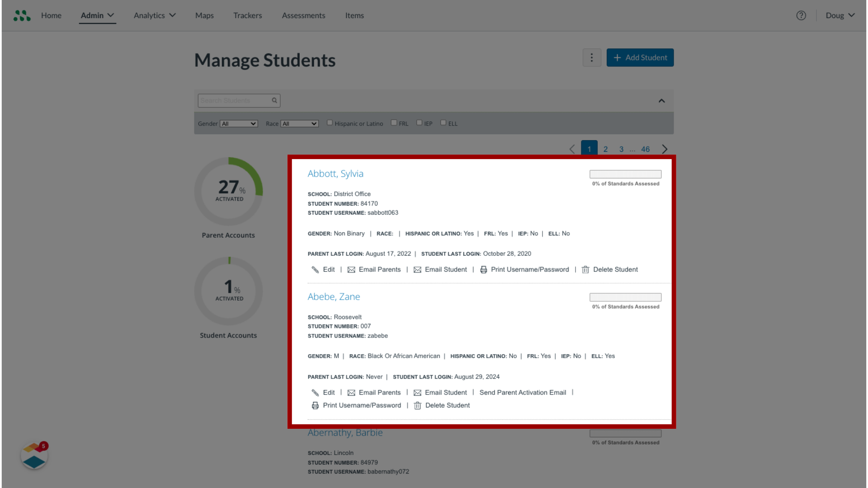Open the Race dropdown filter
Image resolution: width=868 pixels, height=488 pixels.
pos(300,123)
